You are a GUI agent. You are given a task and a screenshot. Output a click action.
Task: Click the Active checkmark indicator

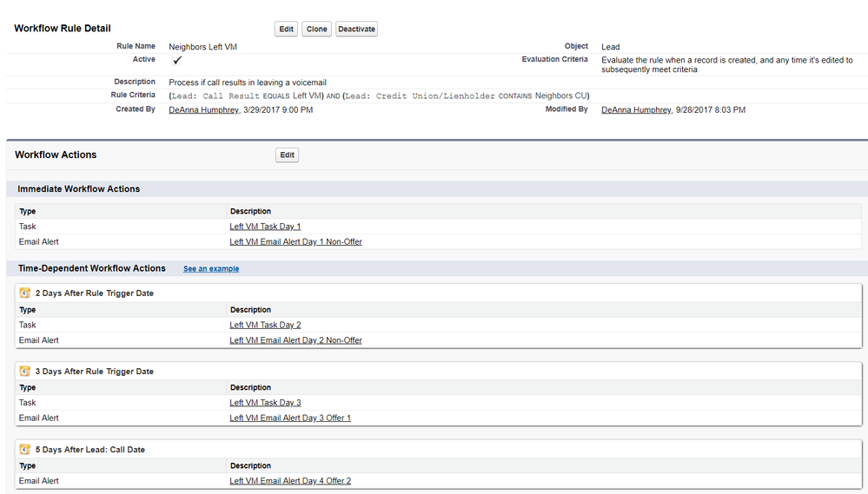click(177, 60)
